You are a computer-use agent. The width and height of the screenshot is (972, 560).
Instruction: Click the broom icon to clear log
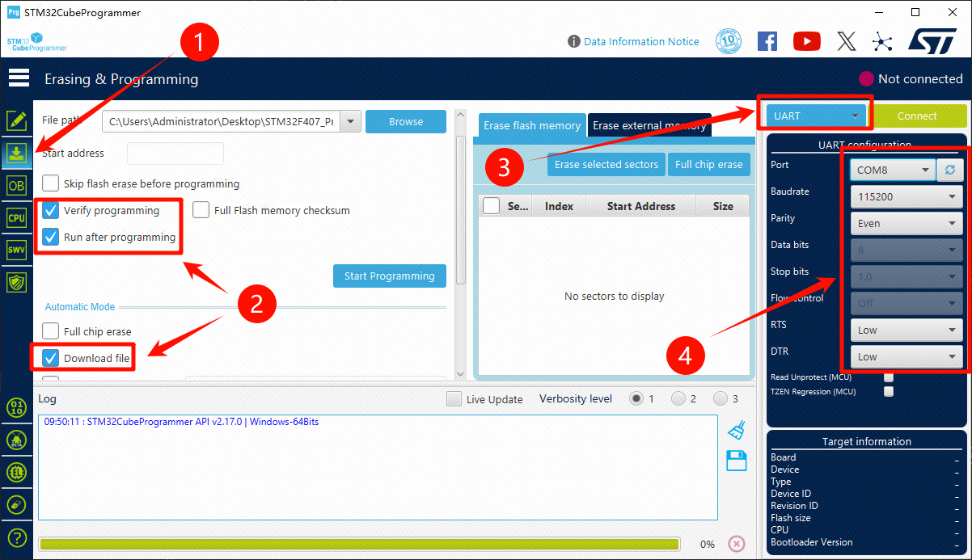pyautogui.click(x=736, y=429)
